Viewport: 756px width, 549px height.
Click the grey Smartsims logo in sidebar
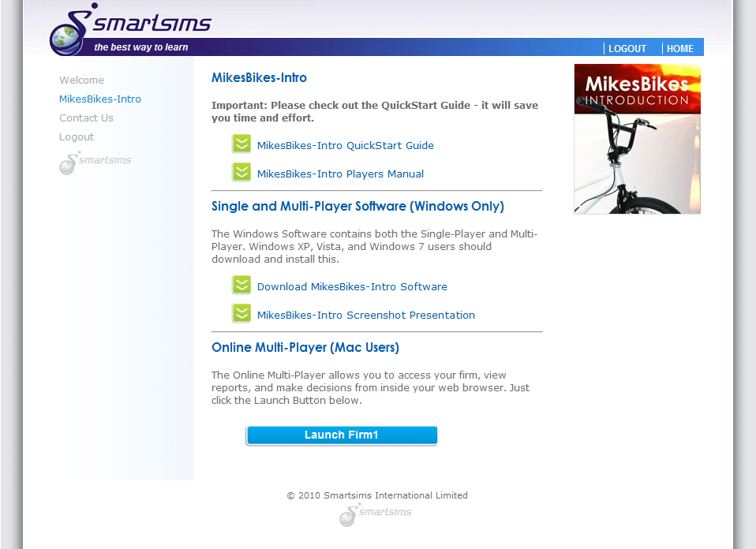click(95, 162)
